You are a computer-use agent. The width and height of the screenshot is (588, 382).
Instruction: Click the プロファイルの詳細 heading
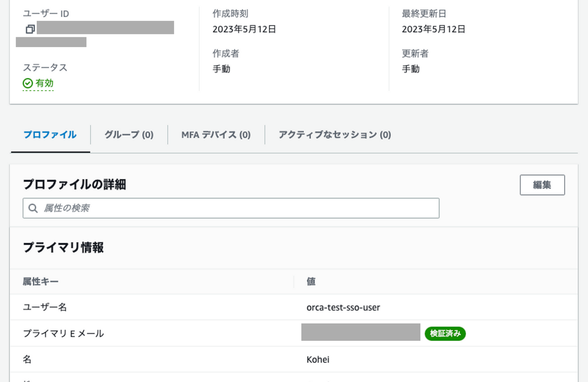74,184
